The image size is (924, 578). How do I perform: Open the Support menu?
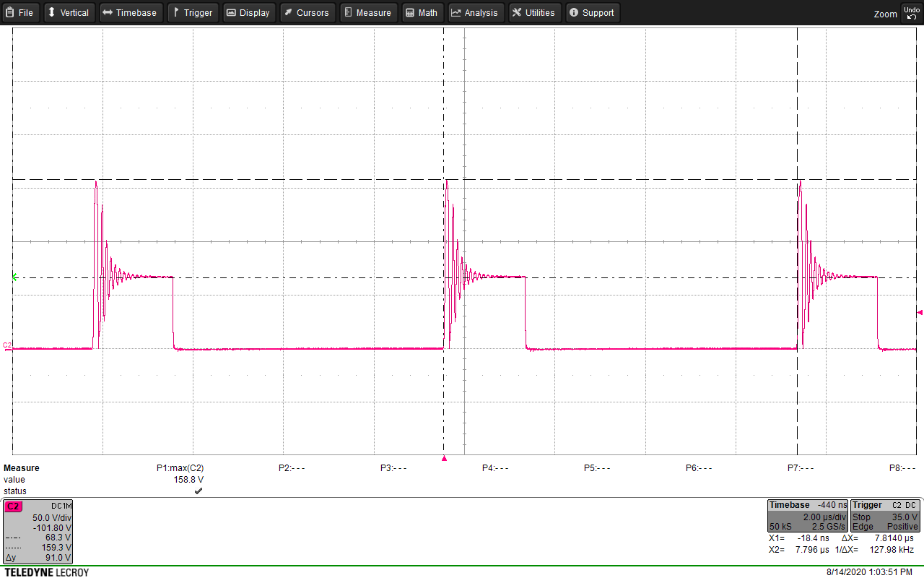(593, 12)
